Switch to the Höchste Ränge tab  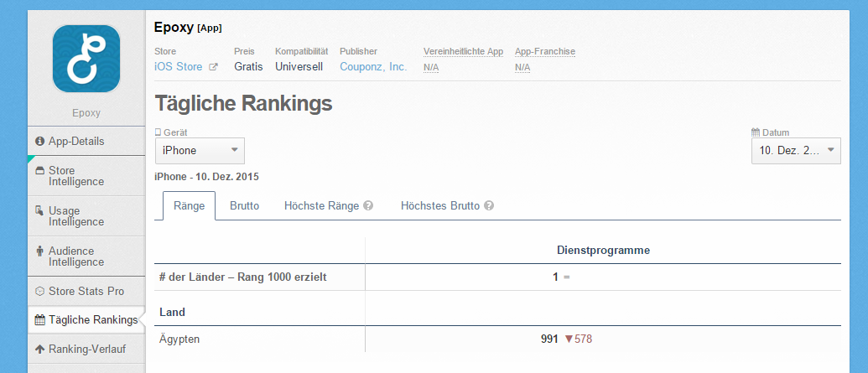tap(322, 206)
